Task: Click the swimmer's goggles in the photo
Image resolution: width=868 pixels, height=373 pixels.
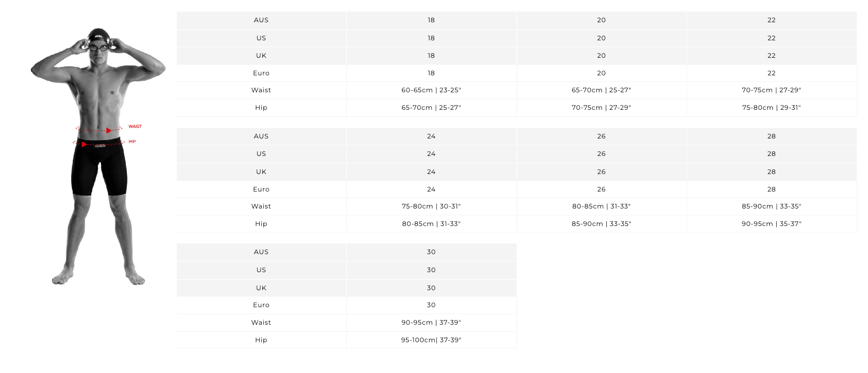Action: click(98, 47)
